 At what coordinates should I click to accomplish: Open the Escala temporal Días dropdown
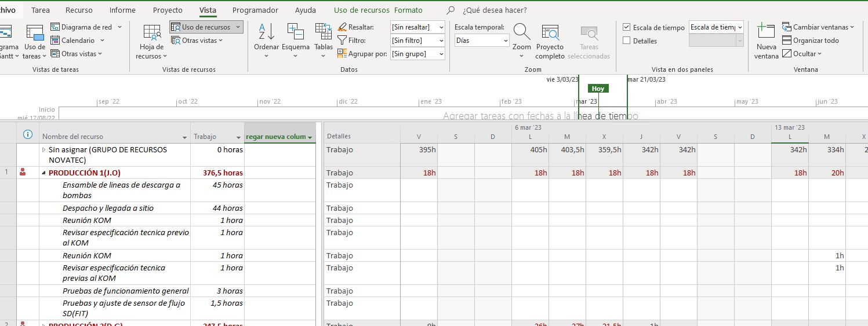482,41
